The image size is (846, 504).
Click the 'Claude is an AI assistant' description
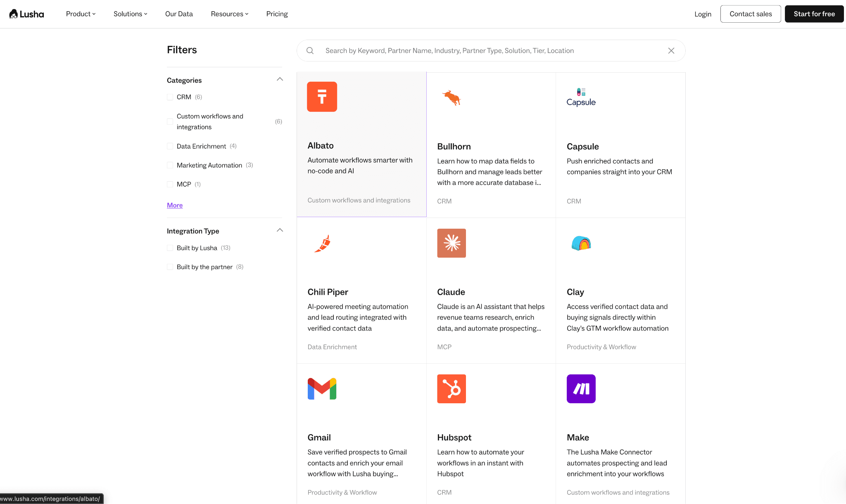[491, 317]
